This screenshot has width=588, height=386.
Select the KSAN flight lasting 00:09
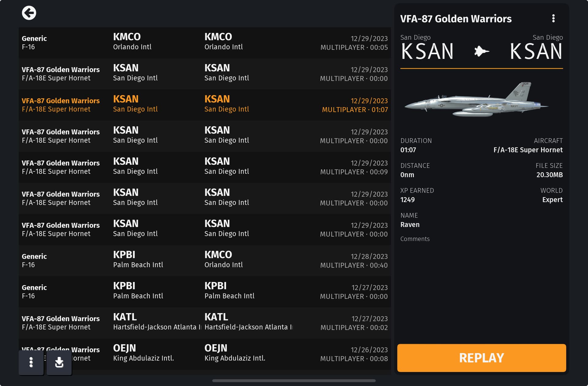pos(205,167)
